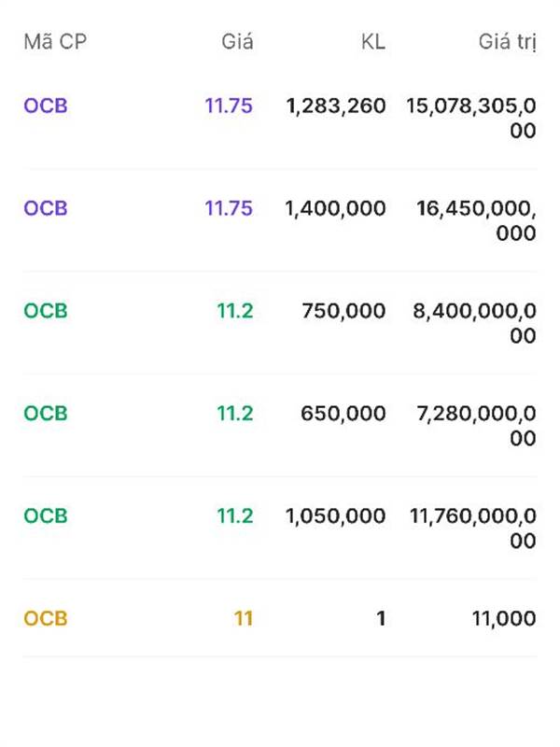Click the value 11,000 in the last row
The width and height of the screenshot is (560, 747).
[x=502, y=619]
